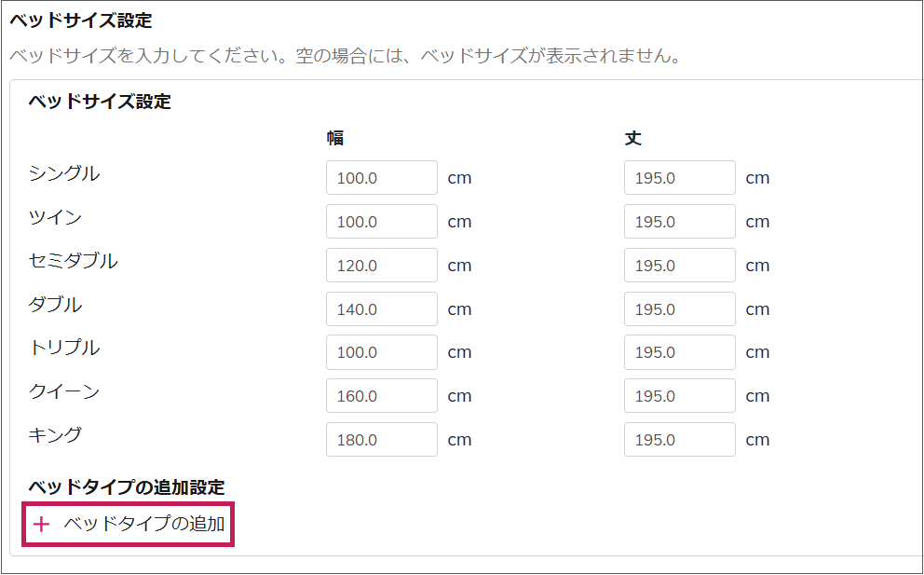
Task: Click the plus icon for ベッドタイプの追加
Action: click(x=41, y=524)
